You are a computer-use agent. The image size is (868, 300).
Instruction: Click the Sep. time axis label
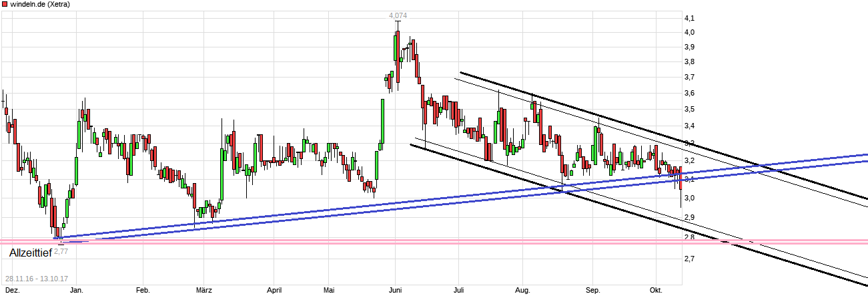pyautogui.click(x=592, y=291)
